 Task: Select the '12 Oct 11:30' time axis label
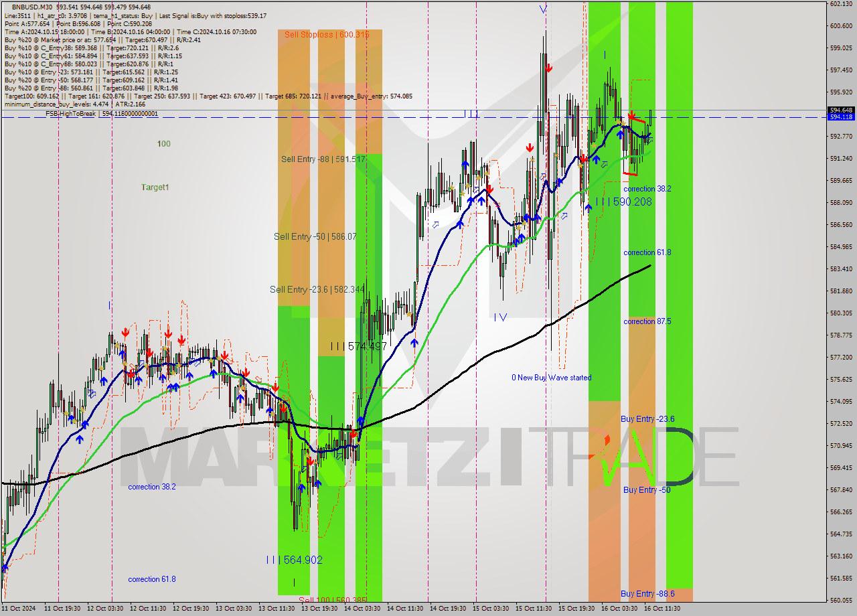(148, 609)
